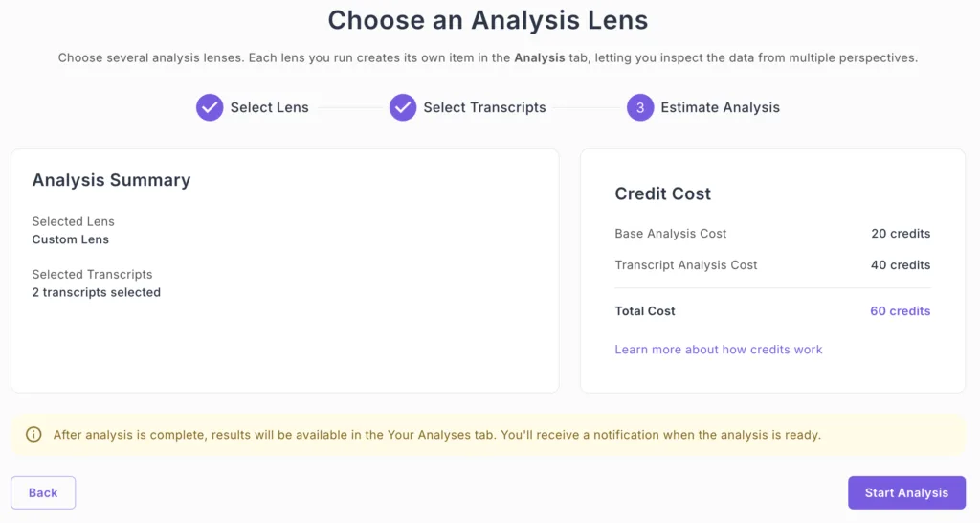This screenshot has width=980, height=523.
Task: Go to the Select Transcripts step label
Action: pos(484,107)
